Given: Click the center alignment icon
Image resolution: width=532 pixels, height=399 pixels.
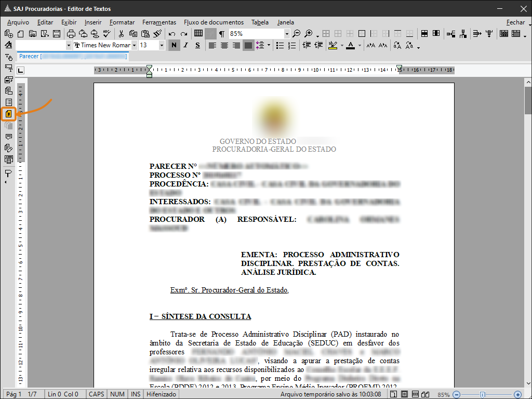Looking at the screenshot, I should 224,45.
